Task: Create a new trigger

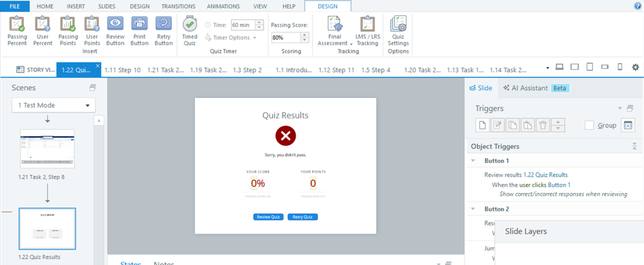Action: [482, 126]
